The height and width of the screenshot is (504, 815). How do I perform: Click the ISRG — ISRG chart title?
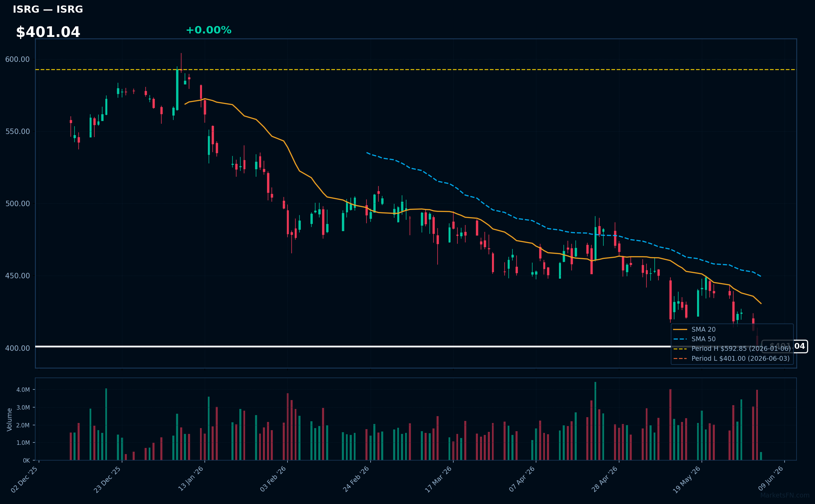pos(48,10)
